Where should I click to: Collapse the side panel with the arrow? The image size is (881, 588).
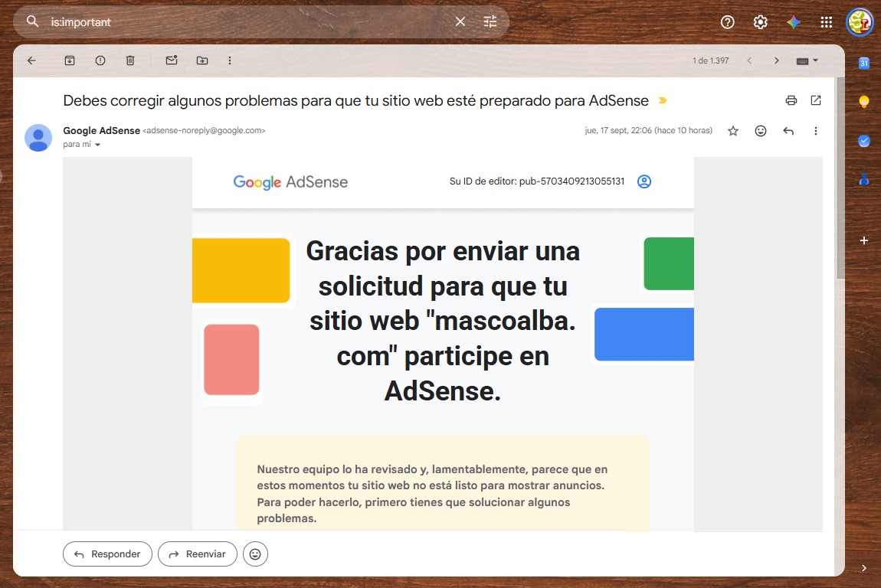(x=863, y=568)
